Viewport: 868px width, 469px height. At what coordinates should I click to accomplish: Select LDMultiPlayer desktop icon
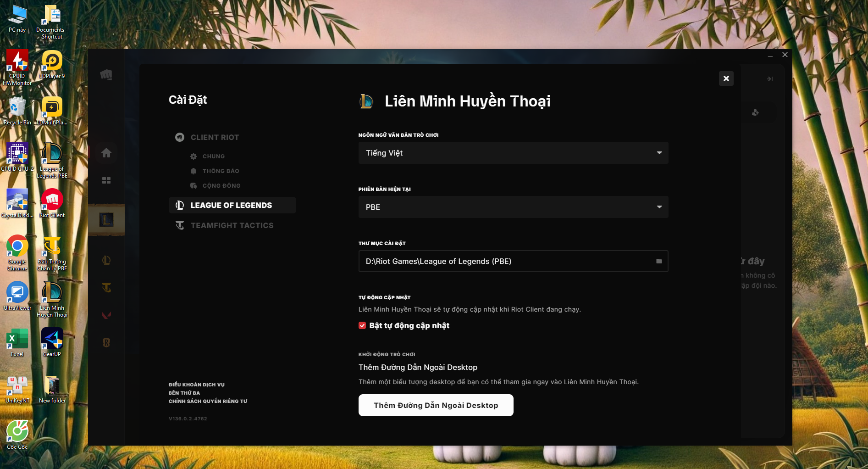[x=52, y=111]
